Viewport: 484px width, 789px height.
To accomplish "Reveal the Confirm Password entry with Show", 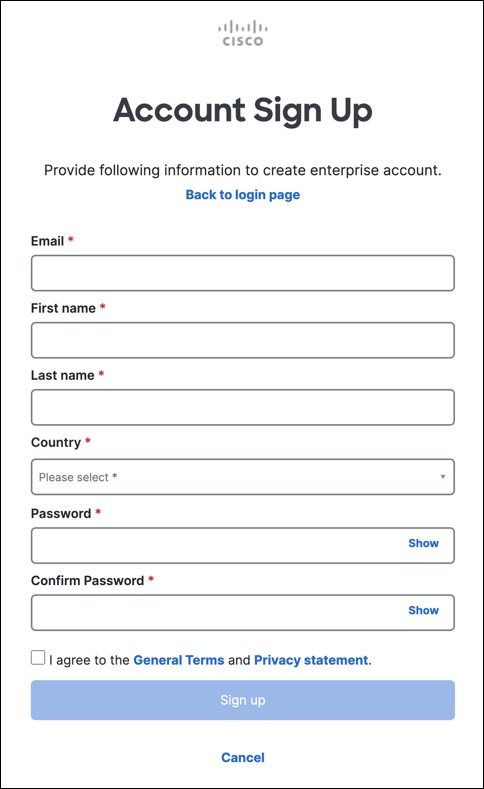I will 423,610.
